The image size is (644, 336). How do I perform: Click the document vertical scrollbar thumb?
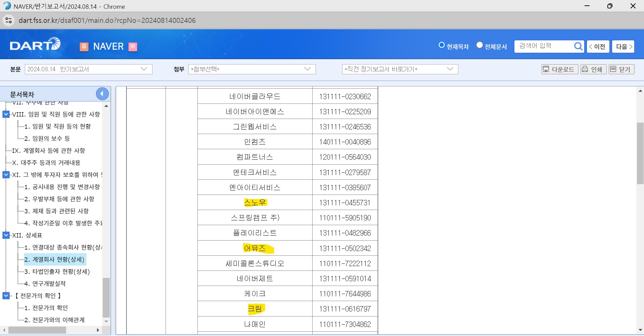coord(640,153)
